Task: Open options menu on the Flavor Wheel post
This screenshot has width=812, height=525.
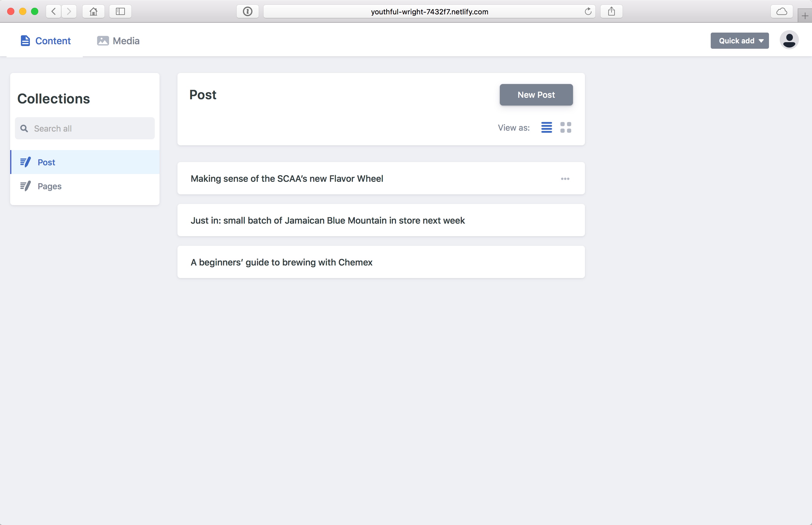Action: click(565, 178)
